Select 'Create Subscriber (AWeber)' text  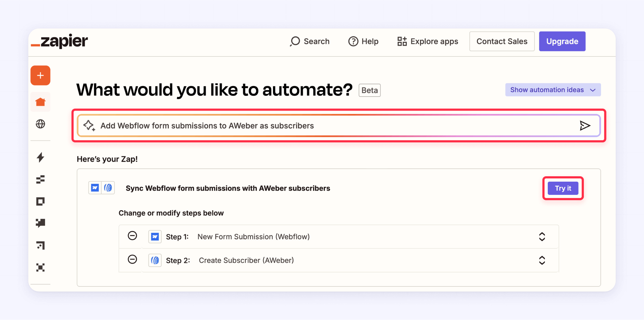(x=246, y=260)
